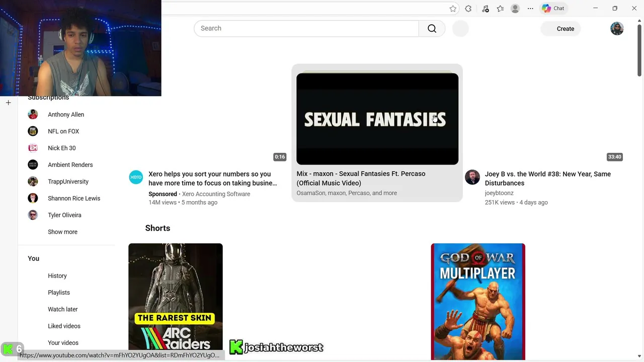
Task: Click the 33:40 duration badge
Action: 615,157
